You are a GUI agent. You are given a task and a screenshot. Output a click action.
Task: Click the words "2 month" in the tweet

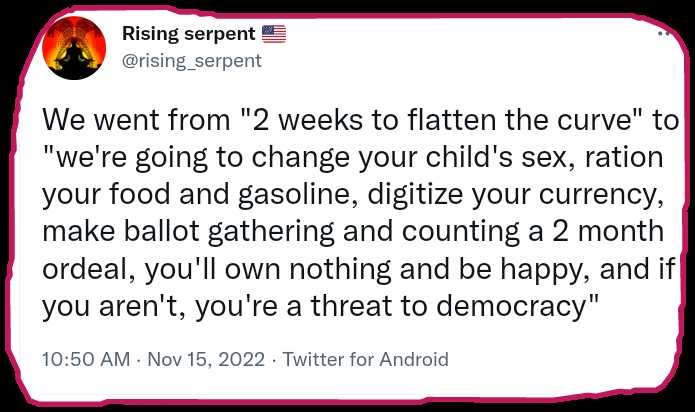[608, 232]
